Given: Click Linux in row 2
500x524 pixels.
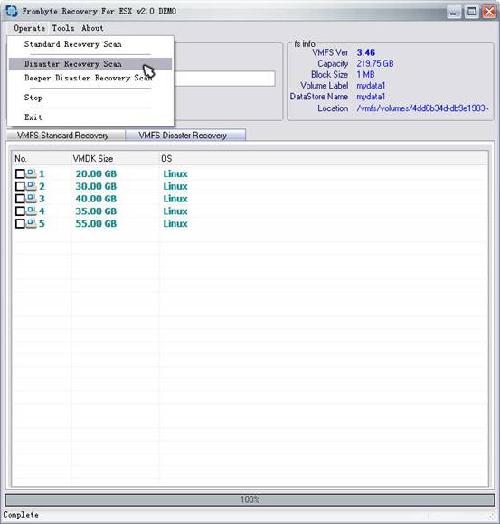Looking at the screenshot, I should point(175,186).
